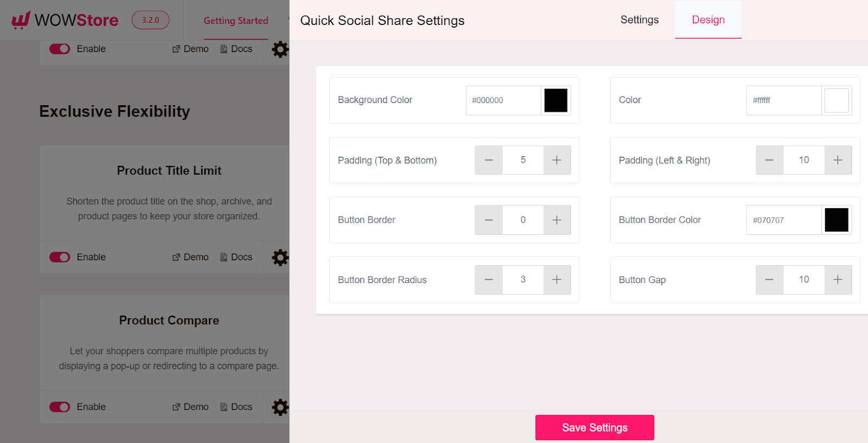Viewport: 868px width, 443px height.
Task: Click the gear icon beside the top Enable toggle
Action: [280, 49]
